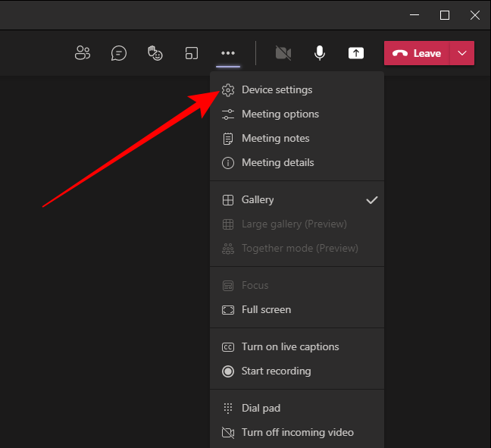Viewport: 491px width, 448px height.
Task: Show Meeting details
Action: (x=297, y=162)
